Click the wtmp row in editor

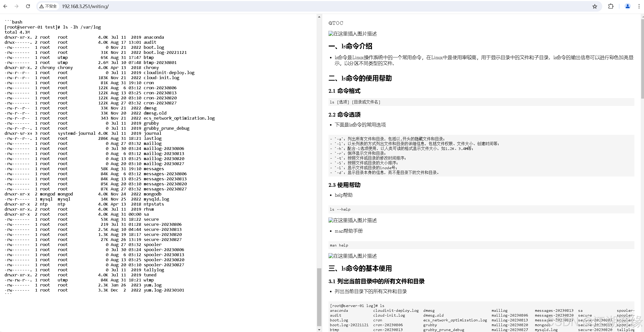coord(79,280)
